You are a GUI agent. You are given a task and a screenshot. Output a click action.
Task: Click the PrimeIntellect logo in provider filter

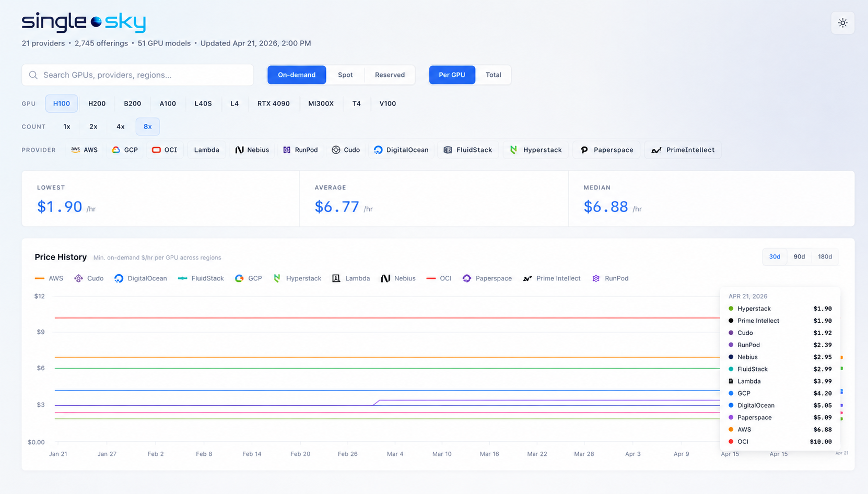656,150
